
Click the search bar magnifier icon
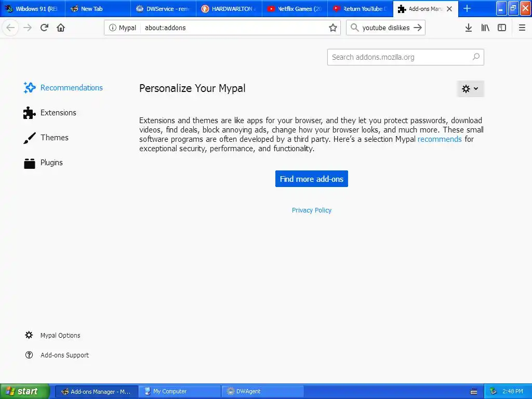click(354, 28)
